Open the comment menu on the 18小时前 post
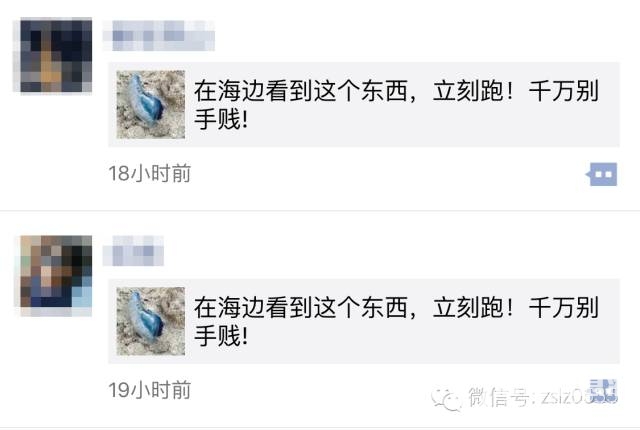Image resolution: width=640 pixels, height=430 pixels. 602,174
